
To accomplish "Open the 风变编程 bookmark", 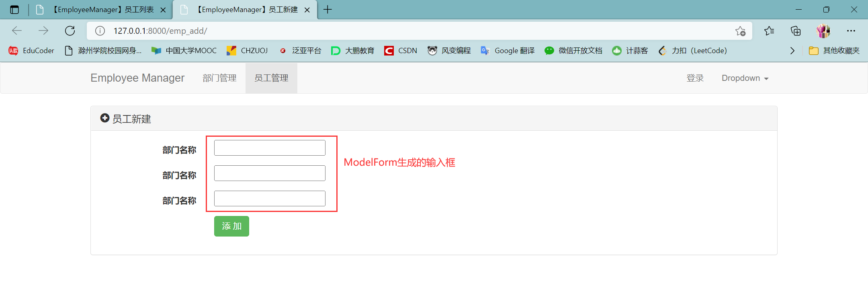I will [x=449, y=51].
